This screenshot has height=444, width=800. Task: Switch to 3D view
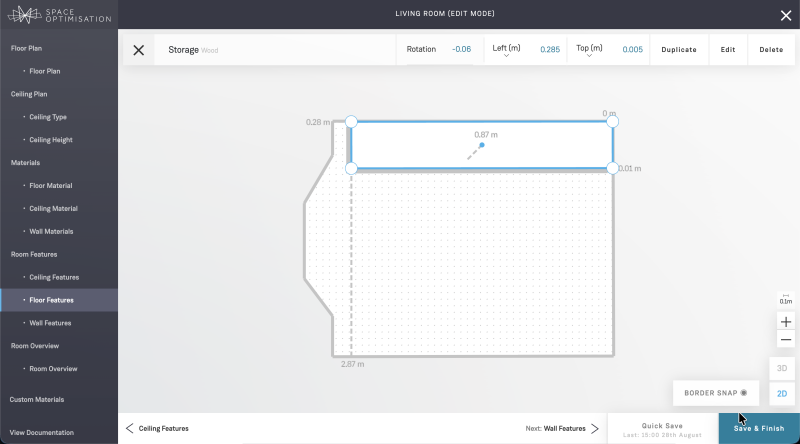[782, 368]
